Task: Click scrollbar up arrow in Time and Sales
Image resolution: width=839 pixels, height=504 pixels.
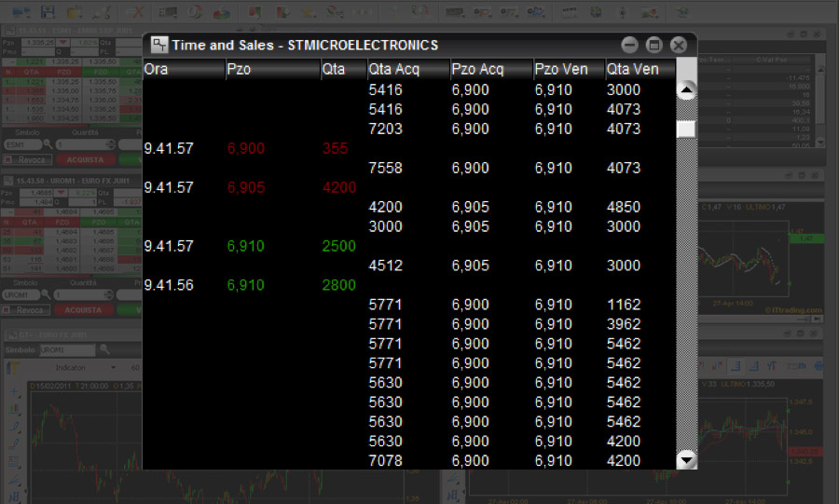Action: point(686,89)
